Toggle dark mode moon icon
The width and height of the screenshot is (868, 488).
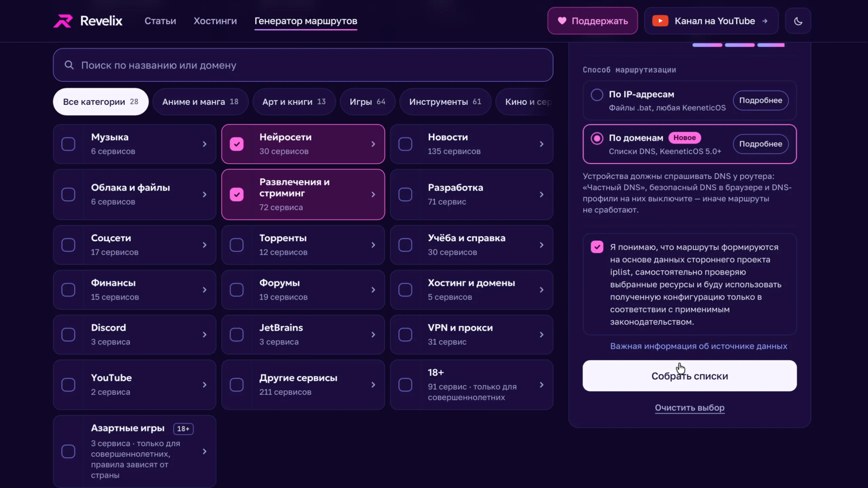(x=798, y=21)
